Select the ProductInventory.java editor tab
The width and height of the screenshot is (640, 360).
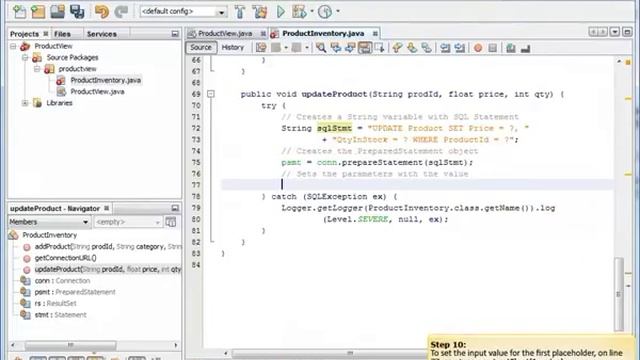[323, 33]
